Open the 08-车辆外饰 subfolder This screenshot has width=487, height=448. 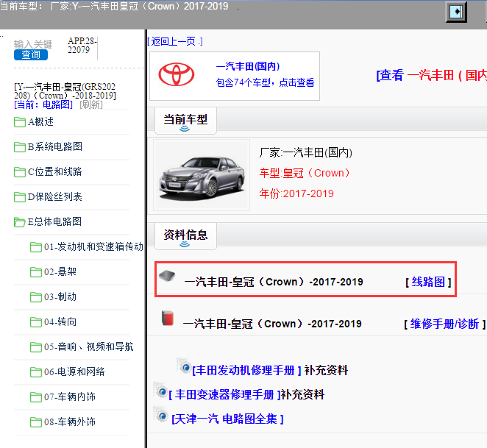point(70,422)
